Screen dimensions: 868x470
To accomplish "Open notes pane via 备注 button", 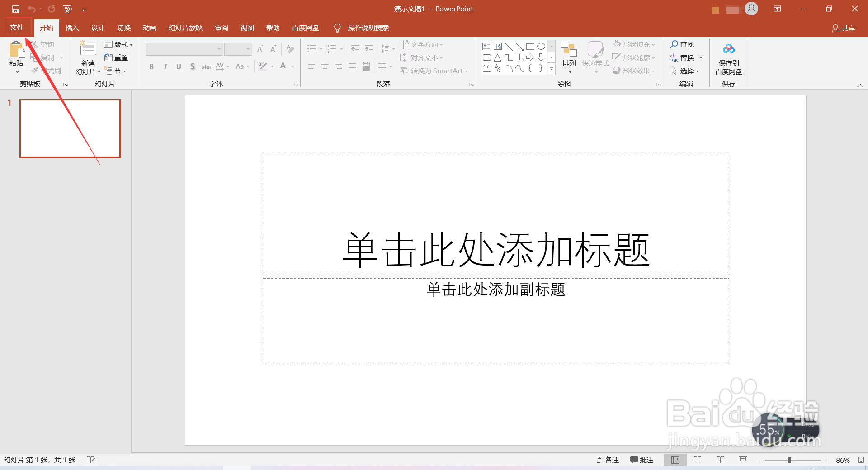I will point(607,460).
